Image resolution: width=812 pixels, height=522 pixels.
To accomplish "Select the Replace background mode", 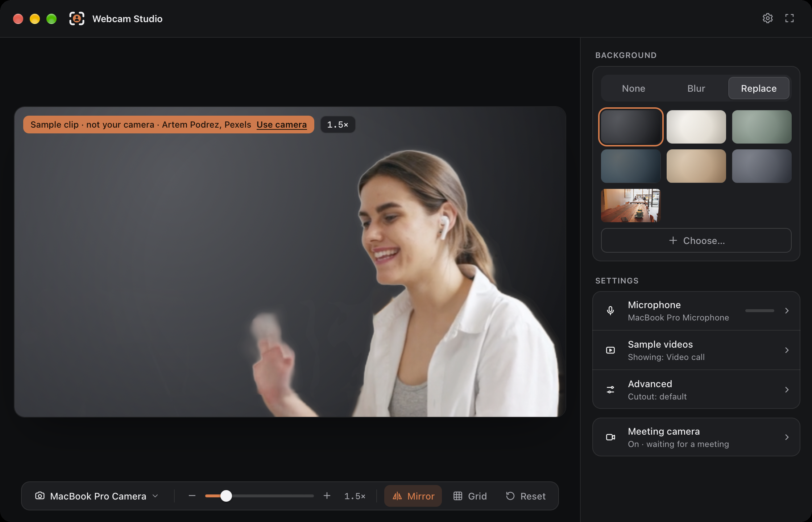I will point(759,88).
